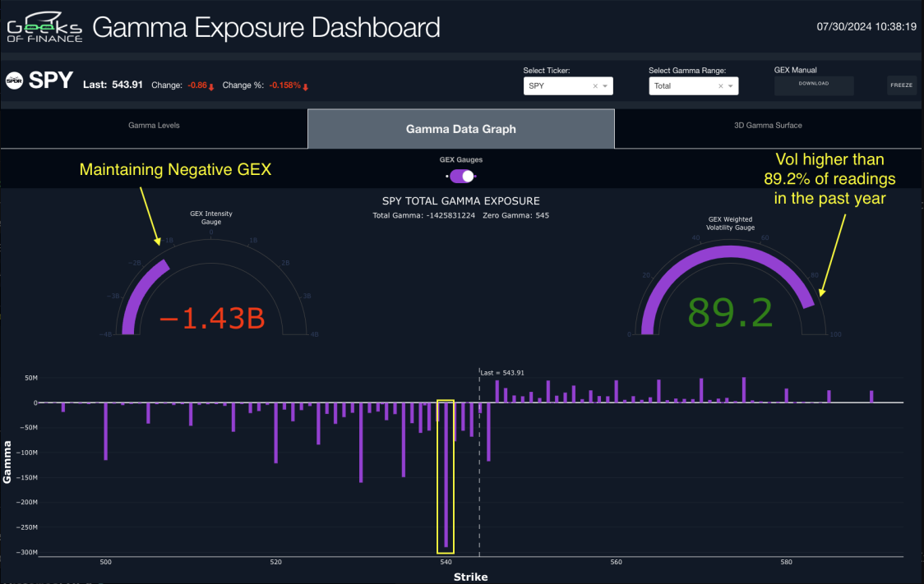Click the -1.43B gauge value

click(x=211, y=319)
